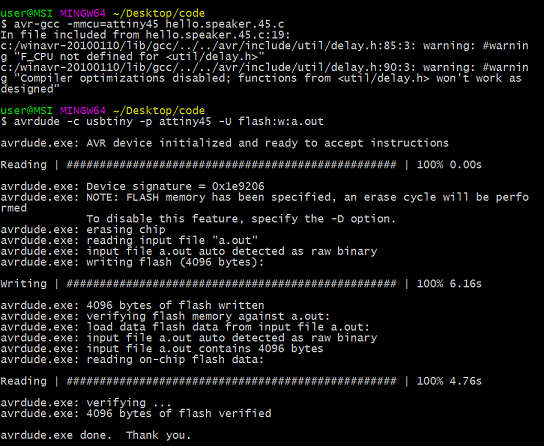Click the avr-gcc compile command line
The image size is (544, 446).
142,24
